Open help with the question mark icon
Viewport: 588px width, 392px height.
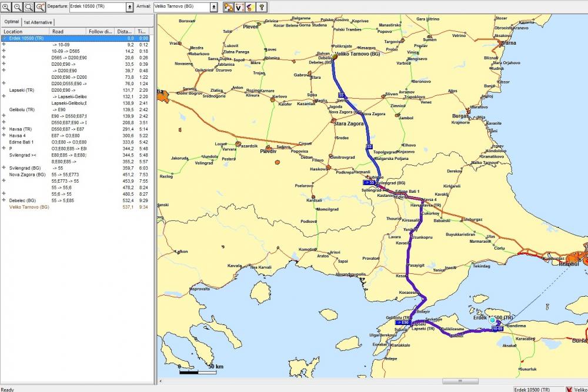261,7
